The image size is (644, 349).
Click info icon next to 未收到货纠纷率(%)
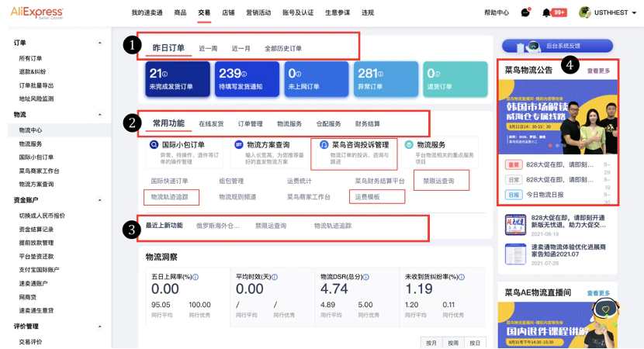point(461,277)
